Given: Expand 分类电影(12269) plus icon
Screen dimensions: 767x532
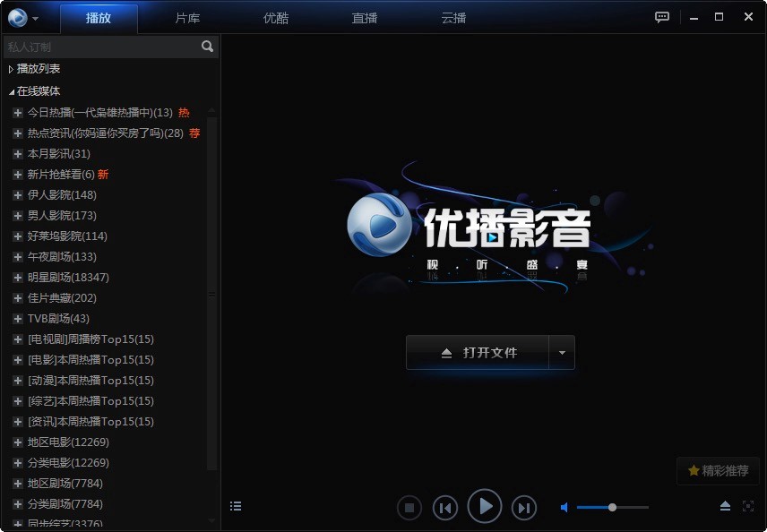Looking at the screenshot, I should 18,463.
